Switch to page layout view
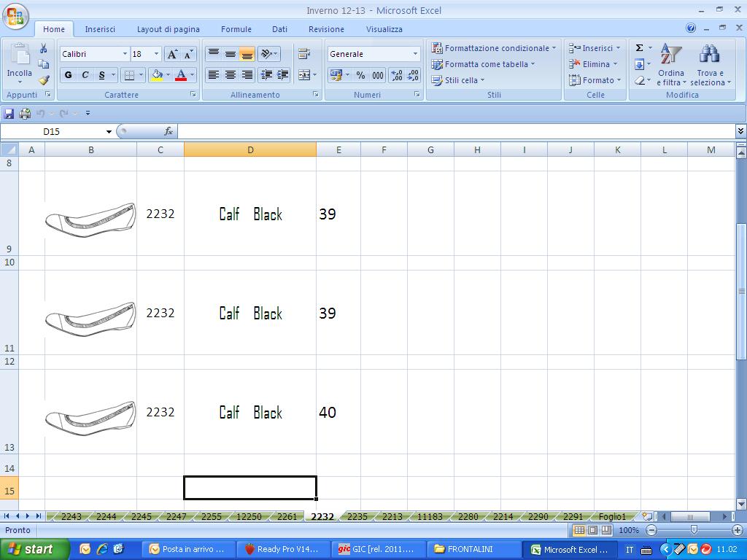747x560 pixels. click(x=592, y=530)
